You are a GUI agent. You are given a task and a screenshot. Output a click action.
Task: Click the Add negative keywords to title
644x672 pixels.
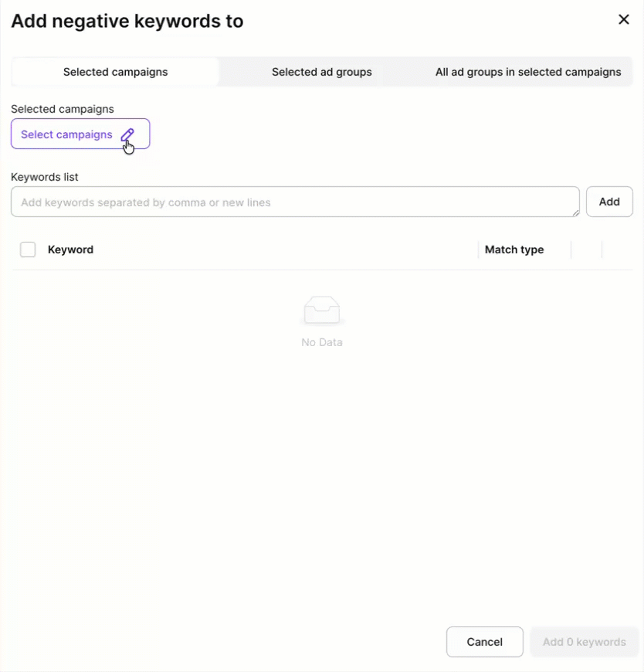pos(127,21)
